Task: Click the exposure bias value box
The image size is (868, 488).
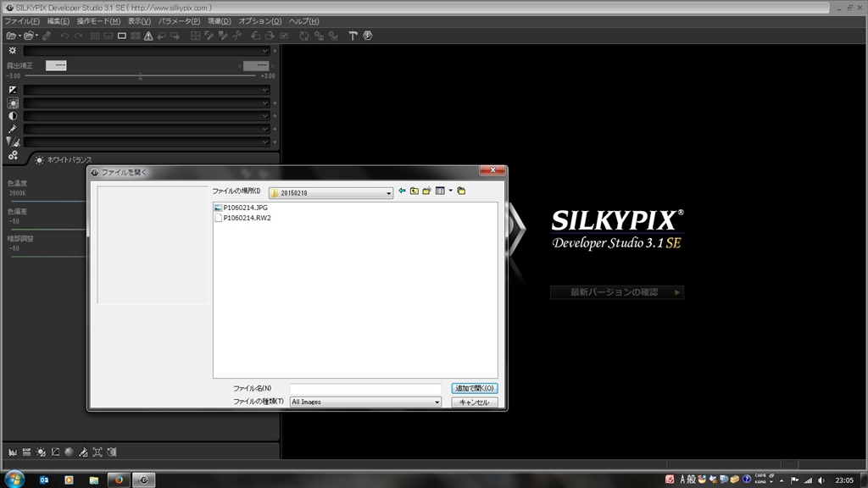Action: click(56, 65)
